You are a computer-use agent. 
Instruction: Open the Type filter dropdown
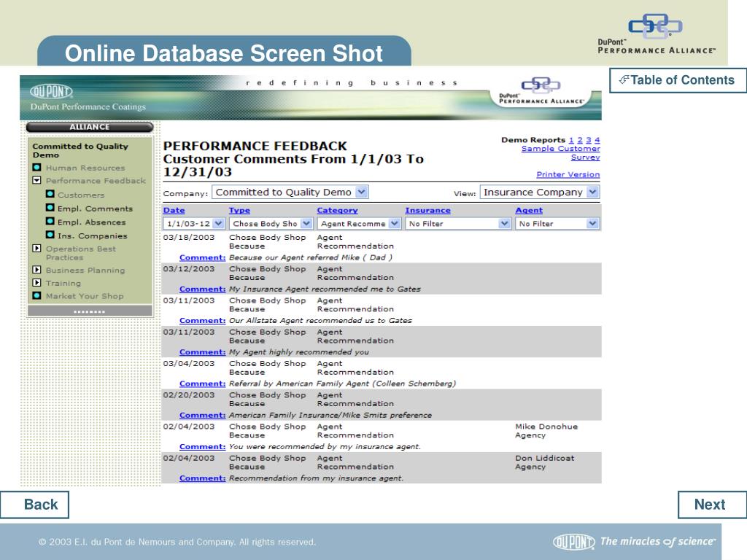pyautogui.click(x=271, y=224)
